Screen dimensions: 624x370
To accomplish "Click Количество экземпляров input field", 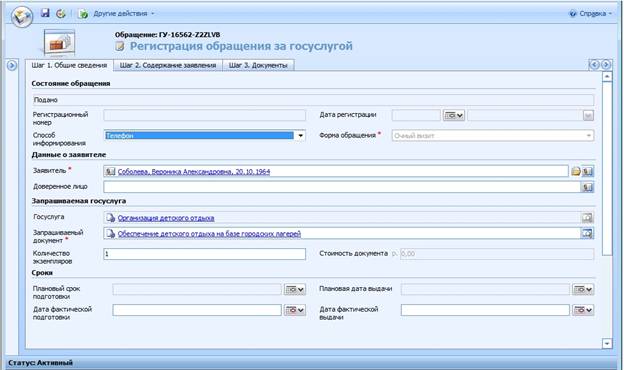I will (x=205, y=254).
